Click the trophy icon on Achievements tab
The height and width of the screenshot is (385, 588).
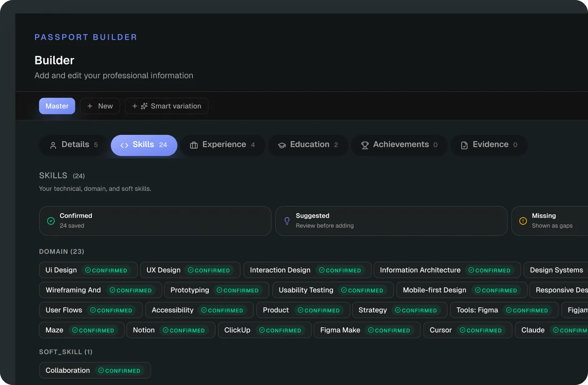pyautogui.click(x=365, y=145)
